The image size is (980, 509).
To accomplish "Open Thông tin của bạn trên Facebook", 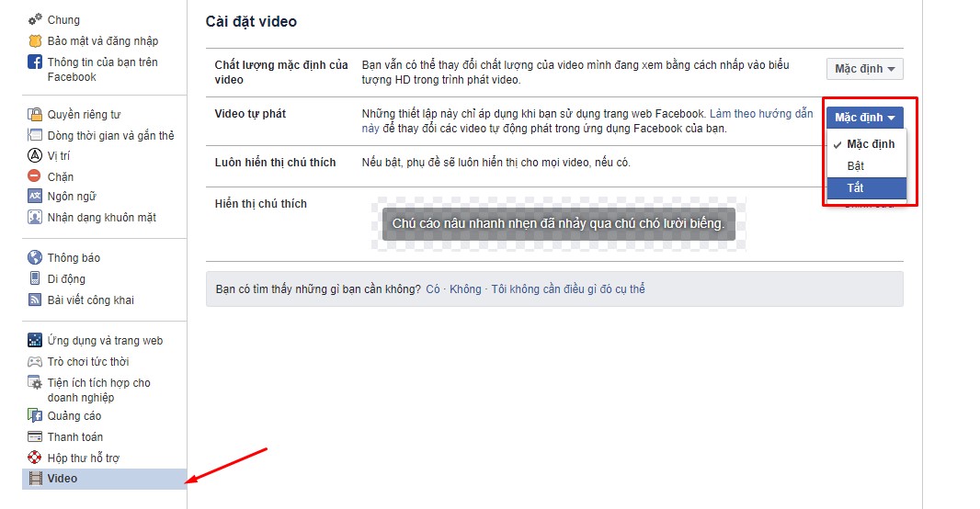I will coord(102,69).
